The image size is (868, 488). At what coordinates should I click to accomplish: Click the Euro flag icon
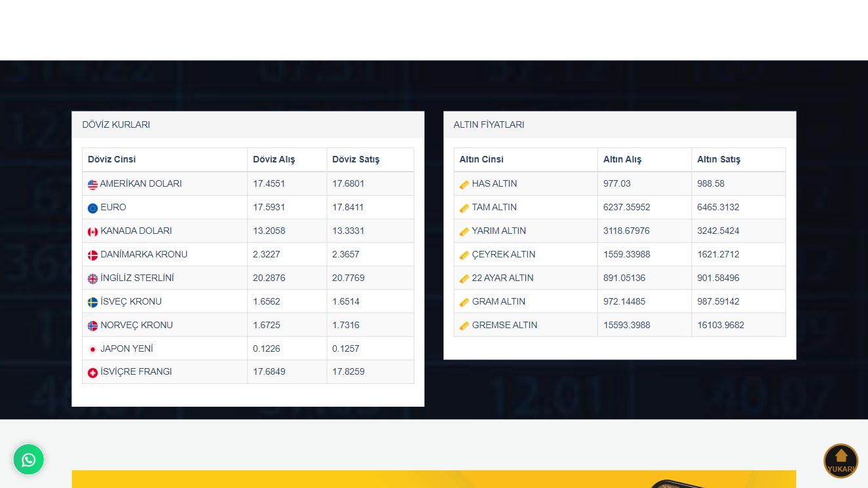click(x=92, y=208)
